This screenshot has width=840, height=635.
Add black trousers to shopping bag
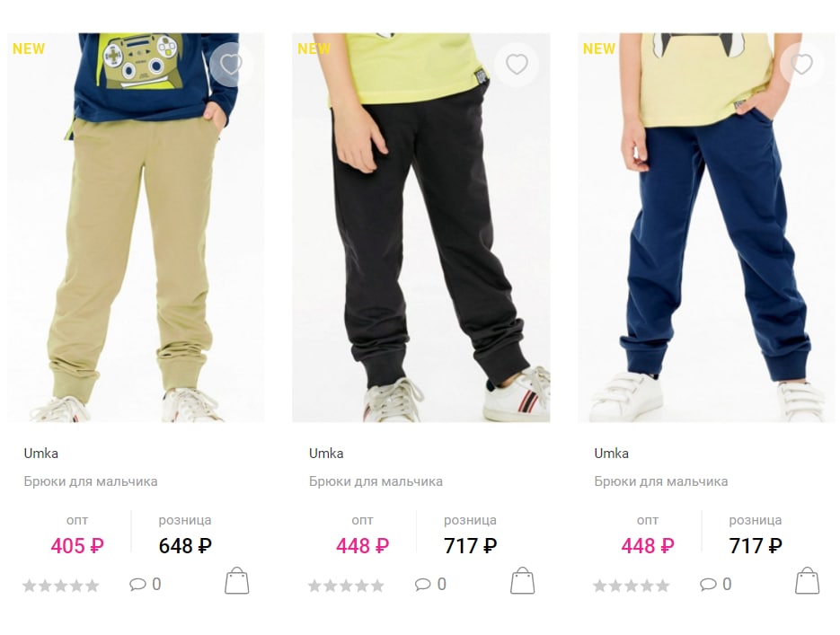522,581
